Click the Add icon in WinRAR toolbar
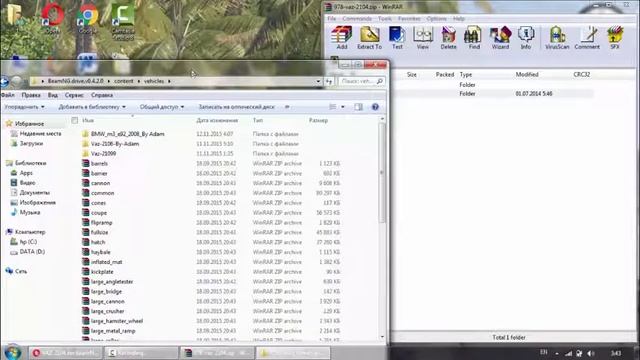 (341, 37)
